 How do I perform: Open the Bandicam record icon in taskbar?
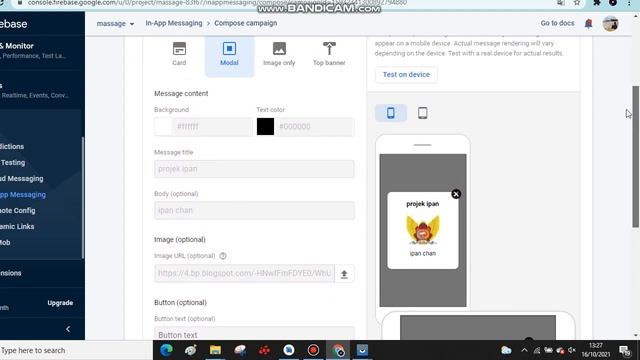tap(313, 350)
